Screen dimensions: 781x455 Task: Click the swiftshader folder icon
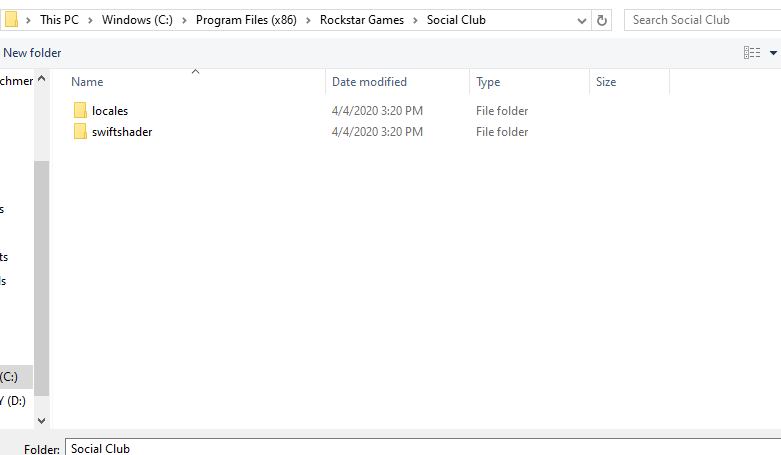80,132
